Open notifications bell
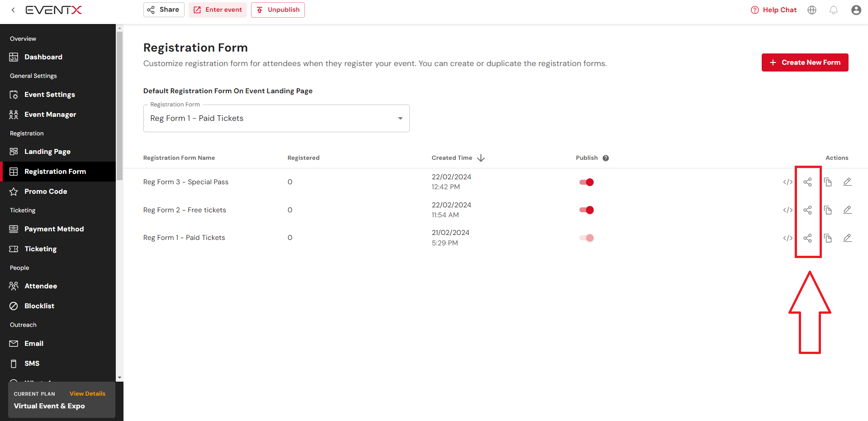 (x=834, y=10)
